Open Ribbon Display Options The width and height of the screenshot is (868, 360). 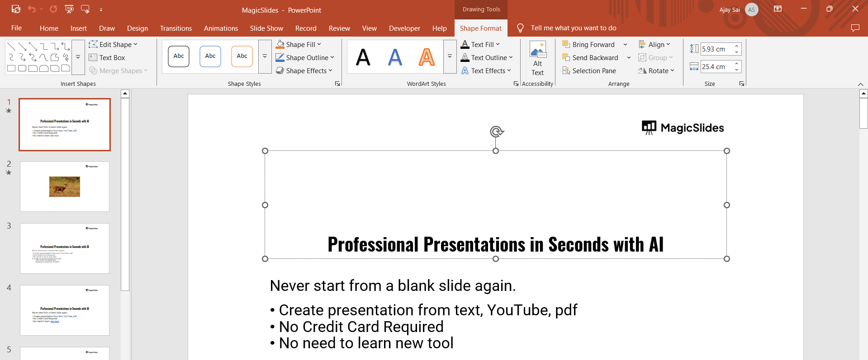(778, 9)
